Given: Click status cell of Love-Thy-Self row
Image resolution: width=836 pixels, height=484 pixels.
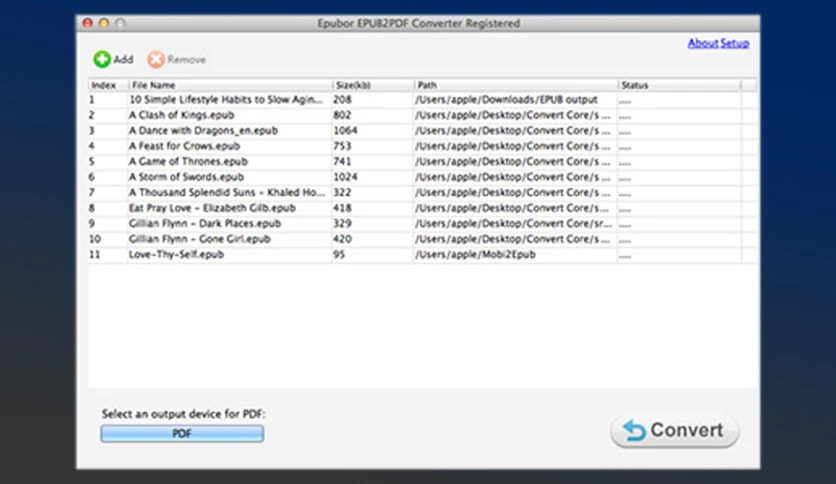Looking at the screenshot, I should pos(679,254).
